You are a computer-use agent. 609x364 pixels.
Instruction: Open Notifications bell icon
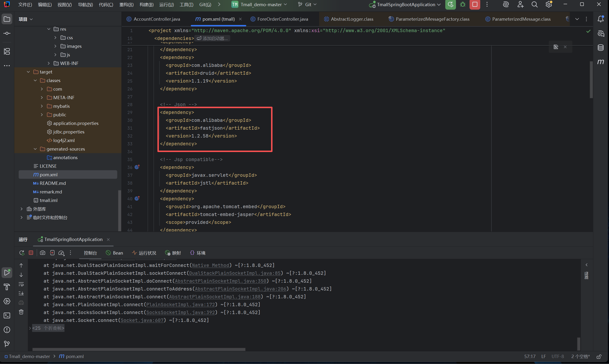click(x=600, y=19)
